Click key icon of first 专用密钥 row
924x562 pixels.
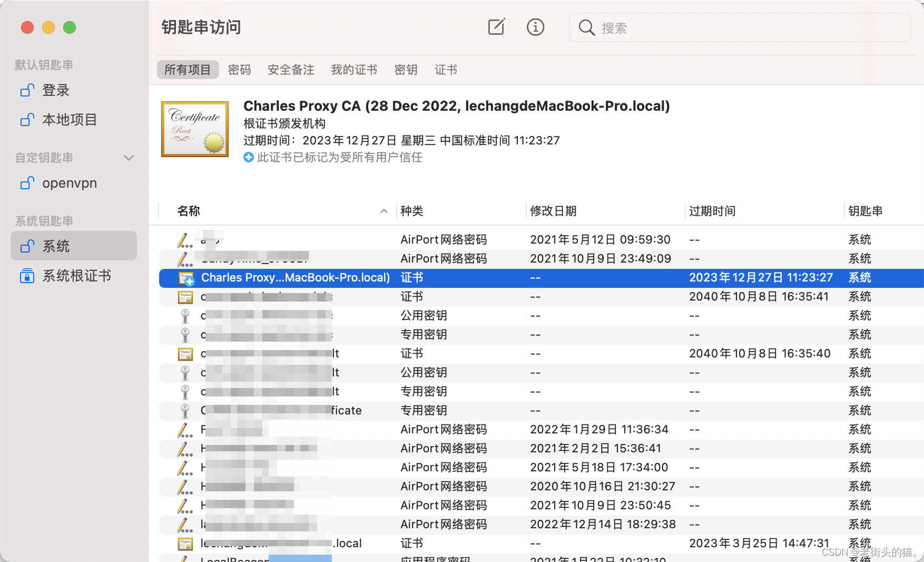coord(185,335)
